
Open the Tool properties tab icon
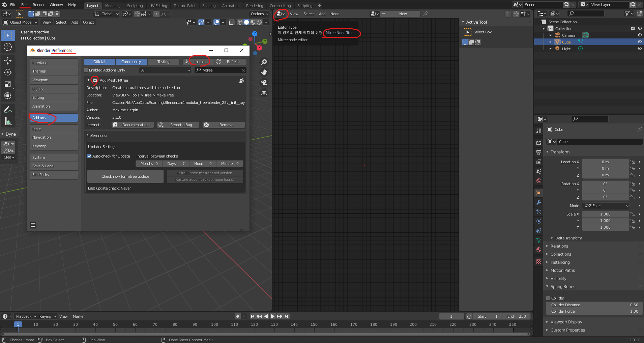539,131
